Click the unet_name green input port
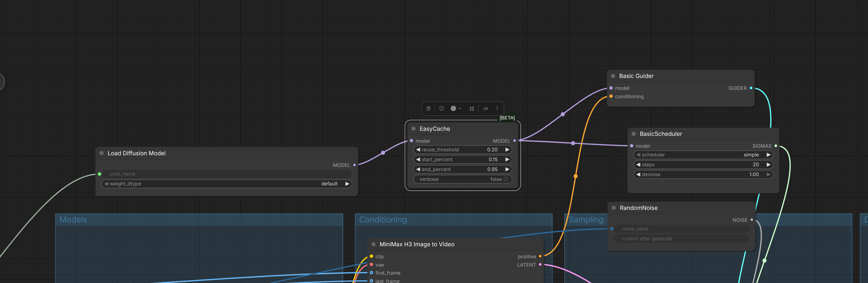The width and height of the screenshot is (868, 283). point(99,174)
